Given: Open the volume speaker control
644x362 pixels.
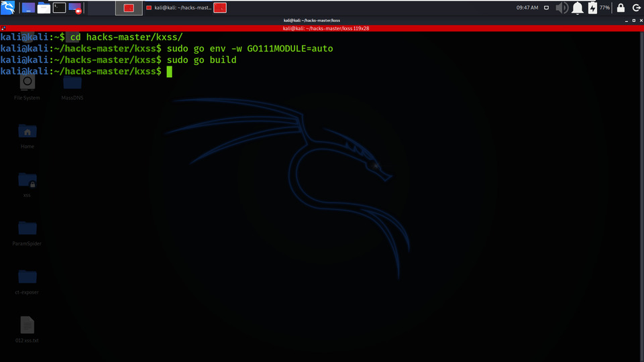Looking at the screenshot, I should pyautogui.click(x=562, y=8).
